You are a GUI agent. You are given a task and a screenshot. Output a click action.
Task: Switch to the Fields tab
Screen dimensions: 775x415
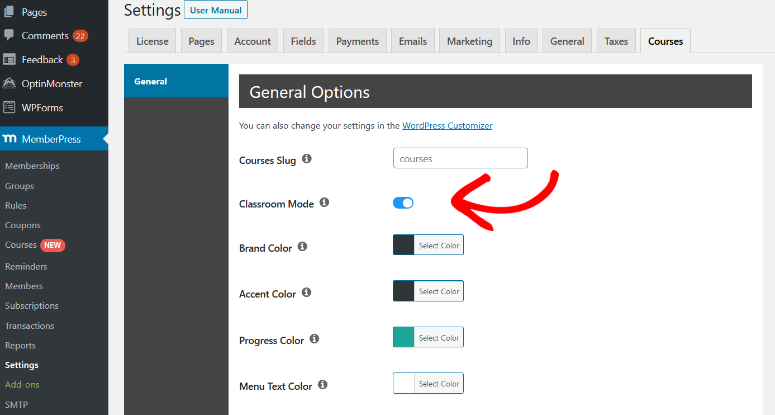pyautogui.click(x=303, y=41)
